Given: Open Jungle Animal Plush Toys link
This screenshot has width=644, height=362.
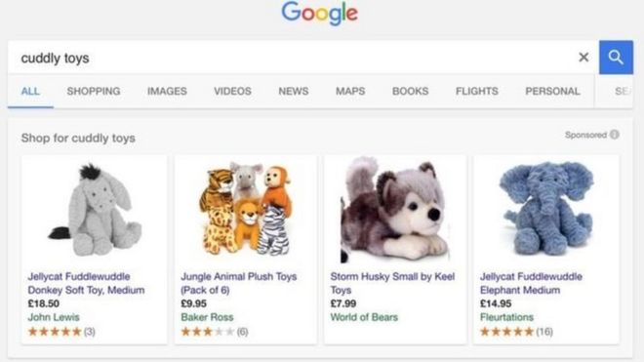Looking at the screenshot, I should point(239,283).
